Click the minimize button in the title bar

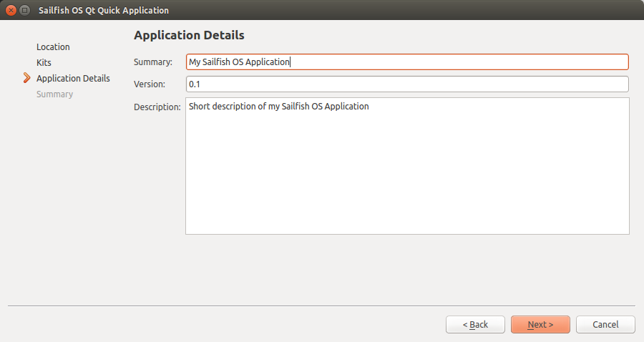point(25,11)
